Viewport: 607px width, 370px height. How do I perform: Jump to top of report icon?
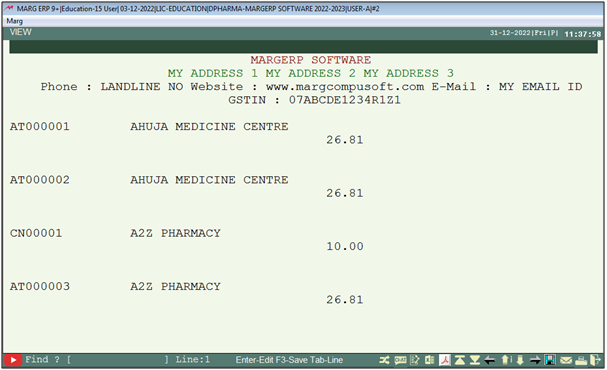[x=460, y=360]
